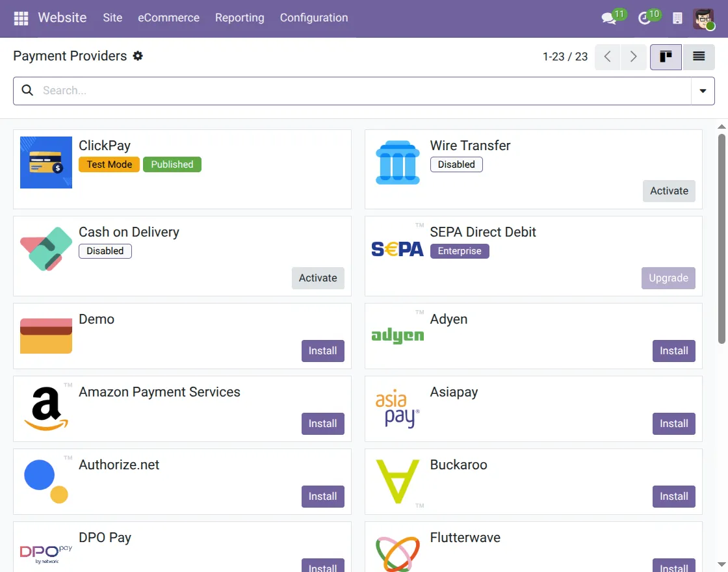Open the Flutterwave card title

(465, 537)
